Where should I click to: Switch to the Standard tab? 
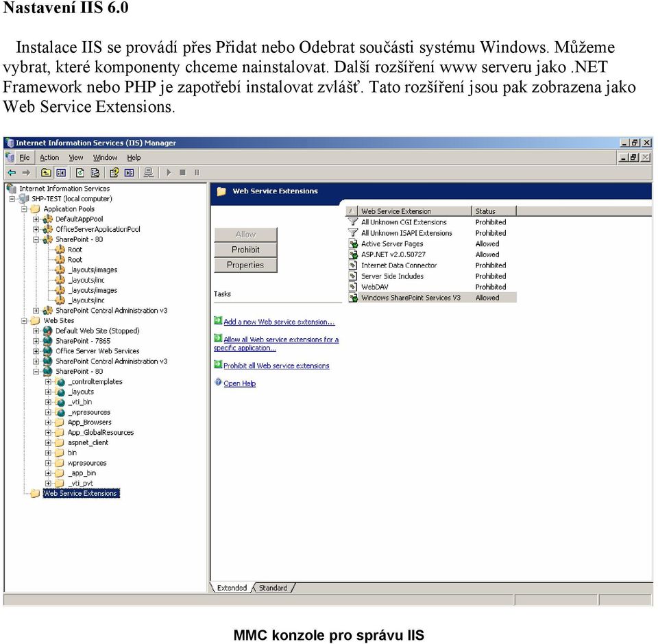(273, 588)
